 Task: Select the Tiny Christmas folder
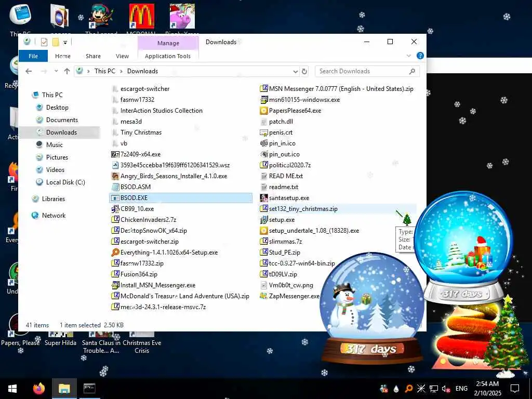pyautogui.click(x=141, y=132)
